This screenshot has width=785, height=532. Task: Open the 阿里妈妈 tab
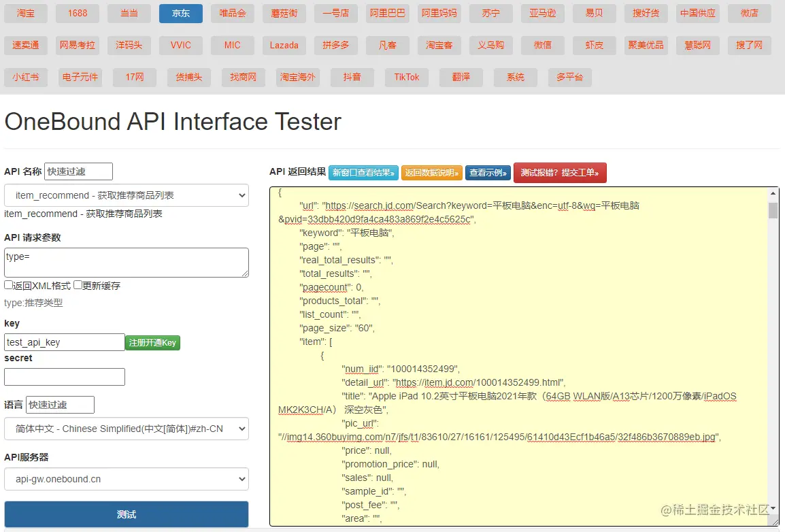coord(439,14)
